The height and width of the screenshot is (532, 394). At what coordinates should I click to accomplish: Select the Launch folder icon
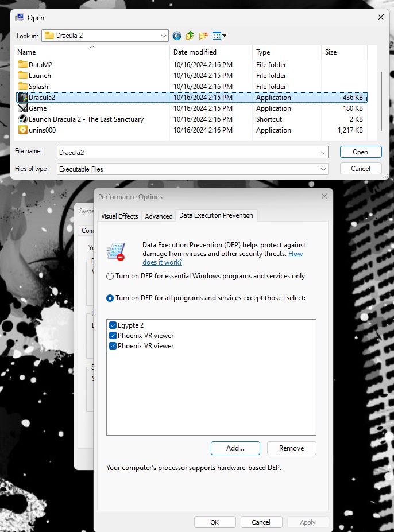pos(23,75)
